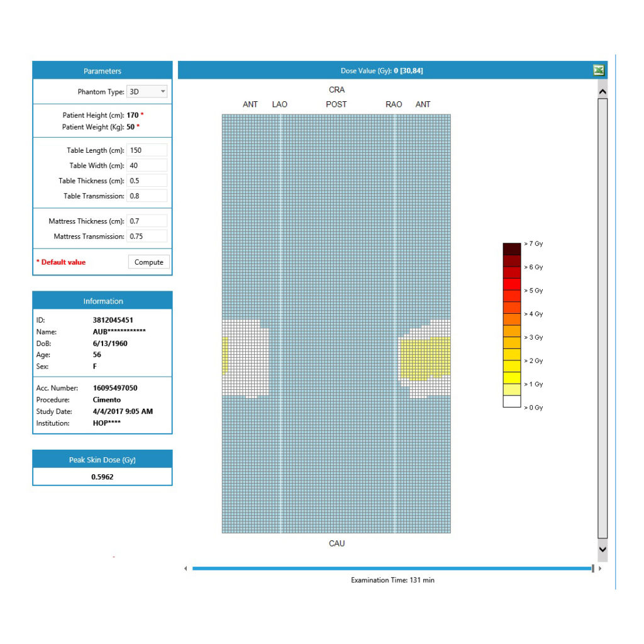644x644 pixels.
Task: Click the Mattress Thickness input field
Action: (147, 221)
